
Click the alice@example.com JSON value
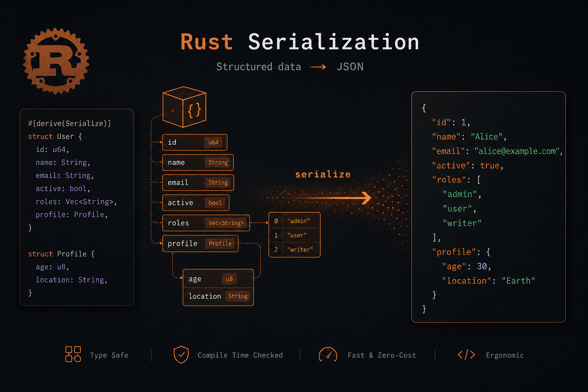point(517,151)
